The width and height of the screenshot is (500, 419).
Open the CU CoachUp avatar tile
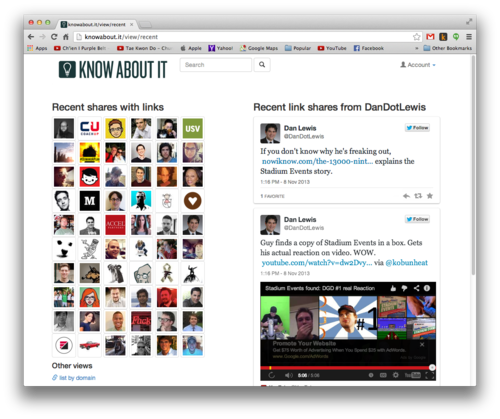[90, 128]
